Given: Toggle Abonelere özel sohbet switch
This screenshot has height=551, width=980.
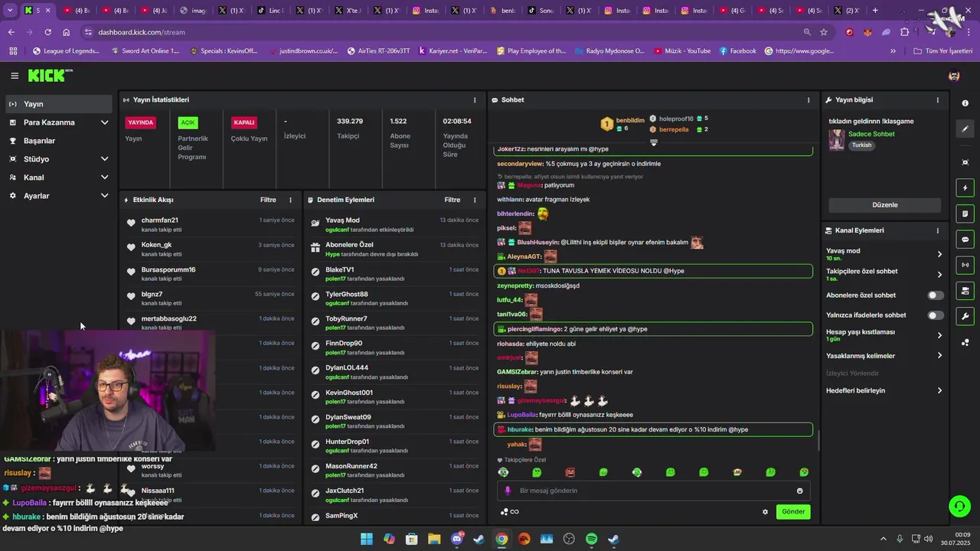Looking at the screenshot, I should pos(936,295).
